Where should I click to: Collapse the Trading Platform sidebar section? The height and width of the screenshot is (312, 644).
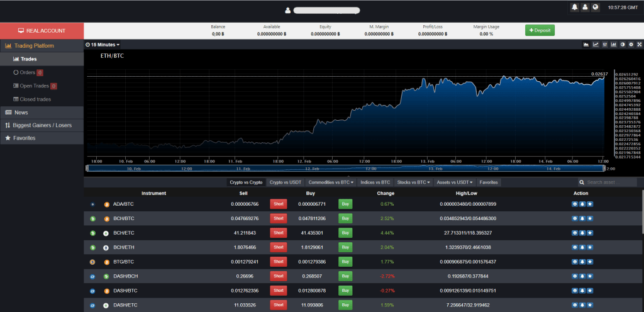[42, 45]
